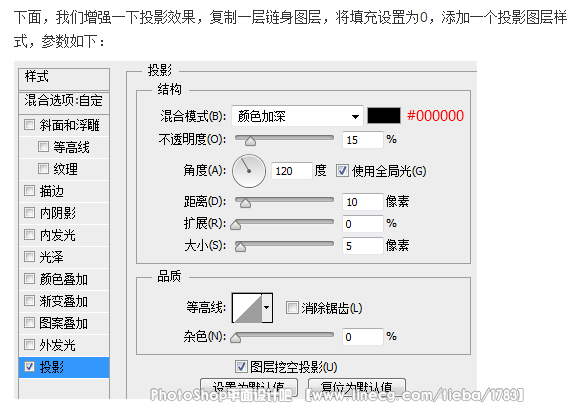This screenshot has height=412, width=574.
Task: Select the 外发光 style row
Action: click(64, 345)
